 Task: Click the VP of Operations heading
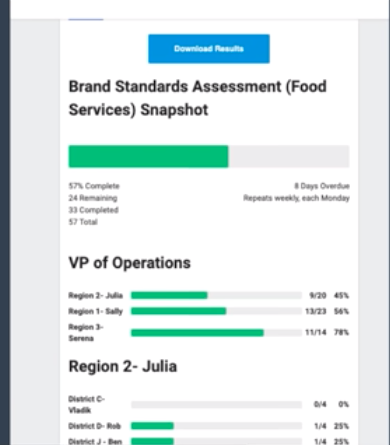(x=130, y=263)
